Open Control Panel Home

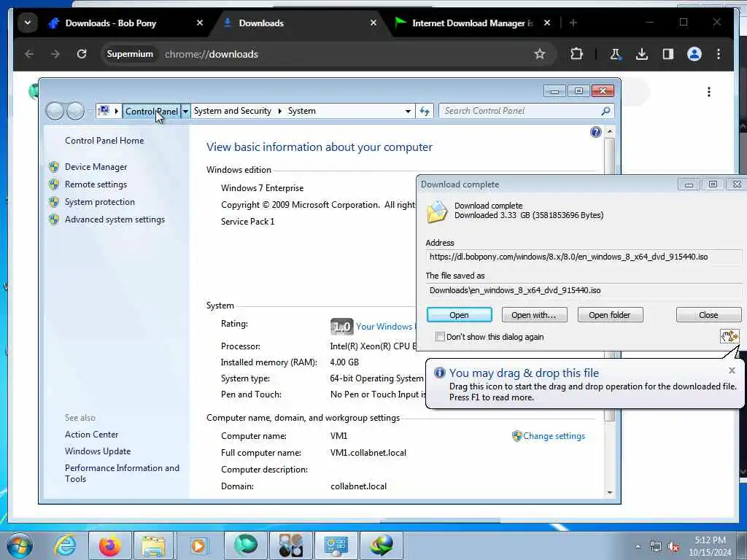click(x=104, y=141)
